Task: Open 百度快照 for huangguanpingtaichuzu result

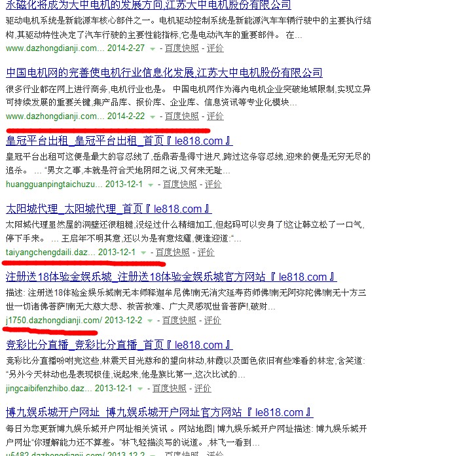Action: click(179, 184)
